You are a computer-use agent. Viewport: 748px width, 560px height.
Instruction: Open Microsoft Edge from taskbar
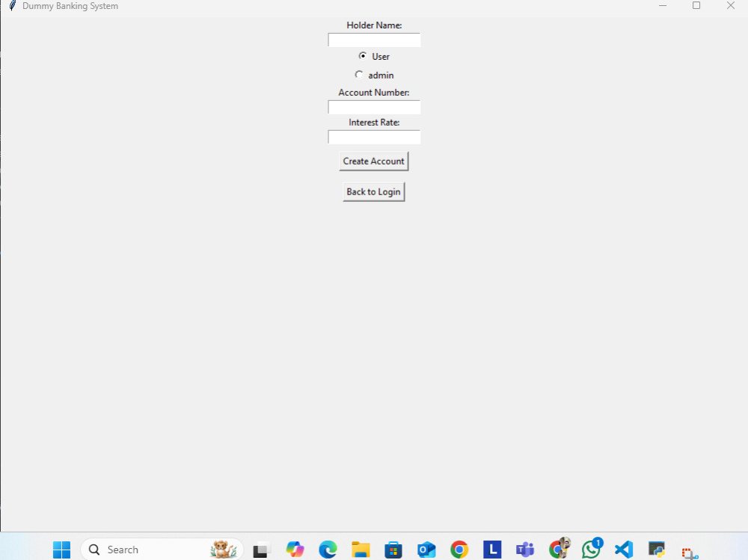point(328,550)
